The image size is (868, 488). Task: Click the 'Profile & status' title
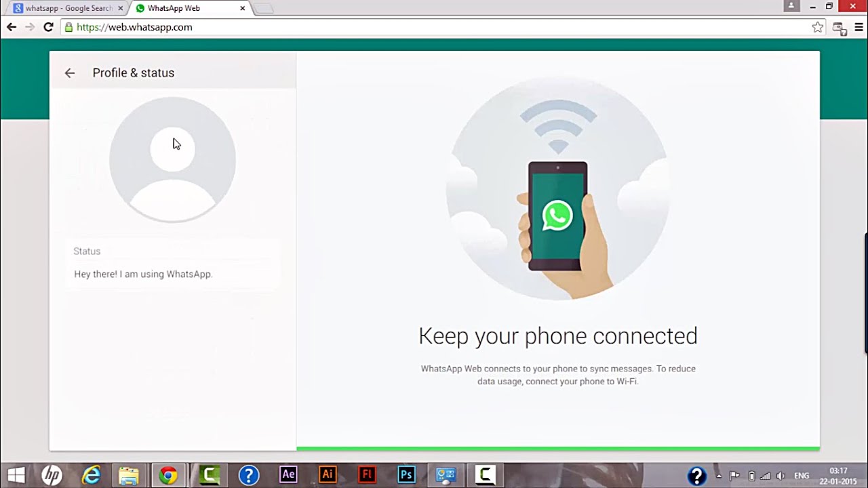click(x=134, y=73)
